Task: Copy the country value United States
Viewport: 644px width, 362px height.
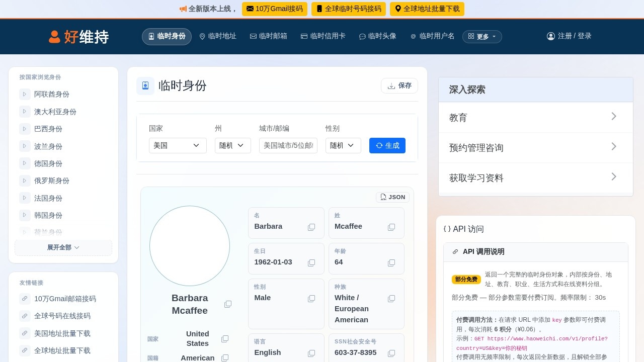Action: point(225,339)
